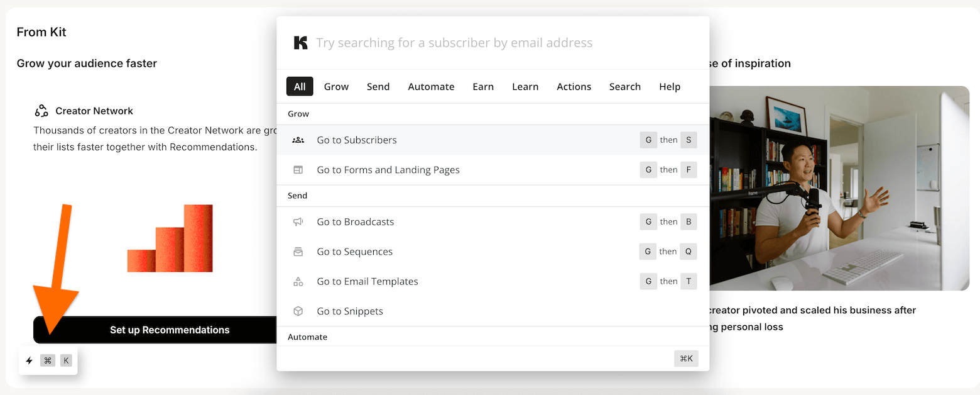Switch to the Send tab
Viewport: 980px width, 395px height.
click(378, 87)
